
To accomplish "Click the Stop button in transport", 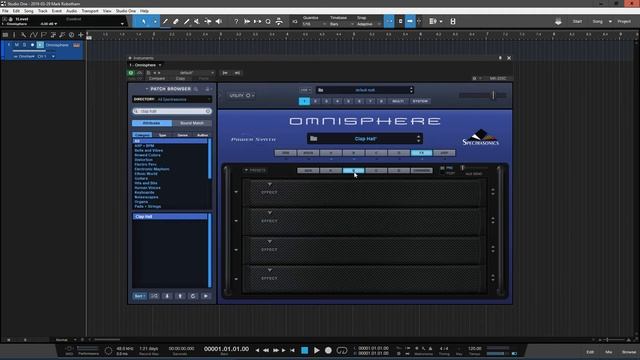I will tap(304, 350).
